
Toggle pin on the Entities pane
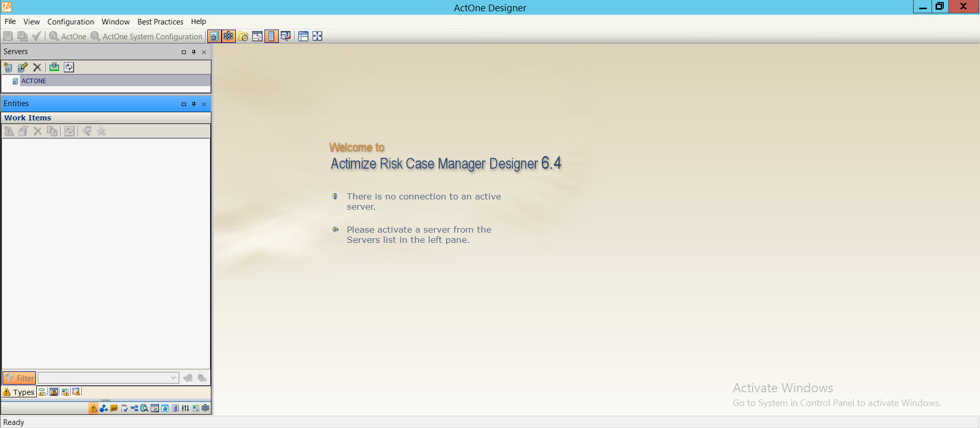point(194,104)
